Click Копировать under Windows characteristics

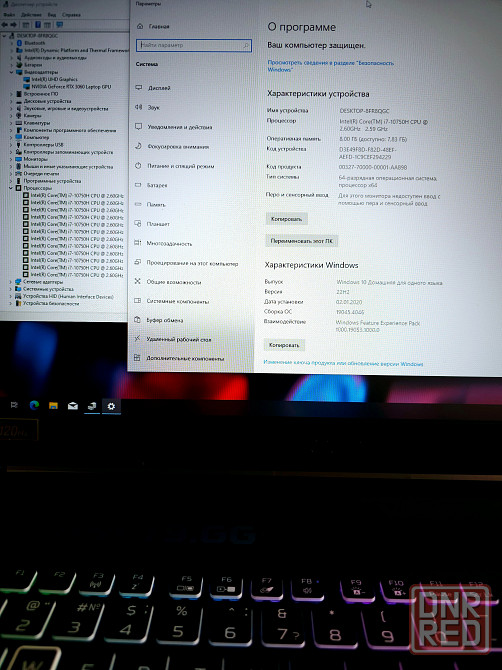click(284, 345)
